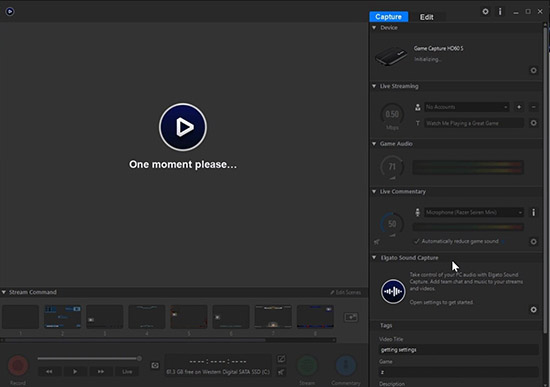Select Stream Command scene 5 thumbnail
This screenshot has width=550, height=387.
[x=189, y=317]
